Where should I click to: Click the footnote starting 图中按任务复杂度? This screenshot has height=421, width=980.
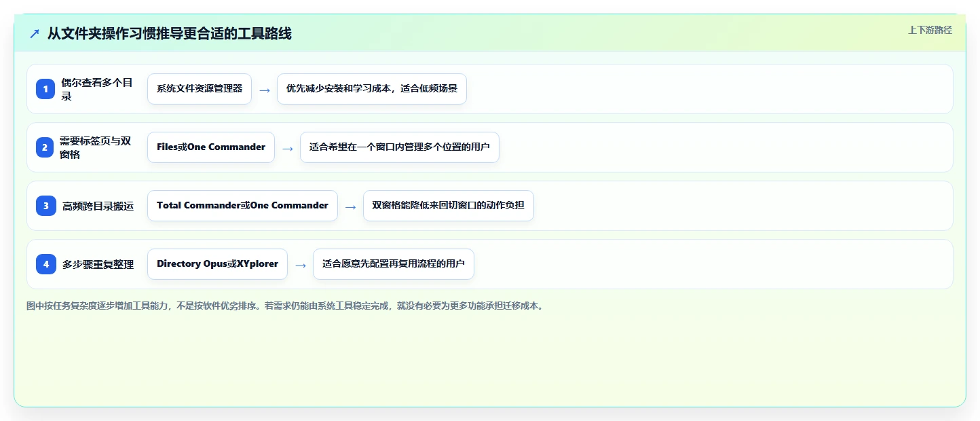tap(284, 306)
